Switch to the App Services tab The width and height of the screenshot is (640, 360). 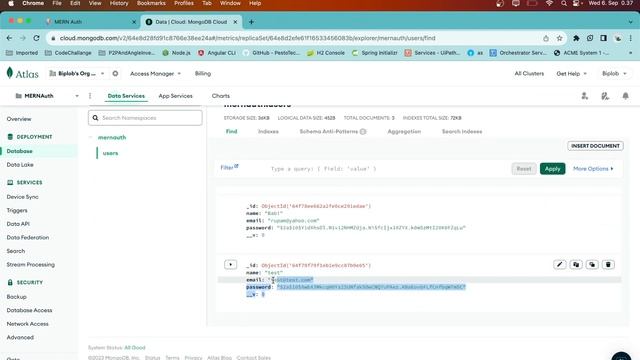[176, 96]
